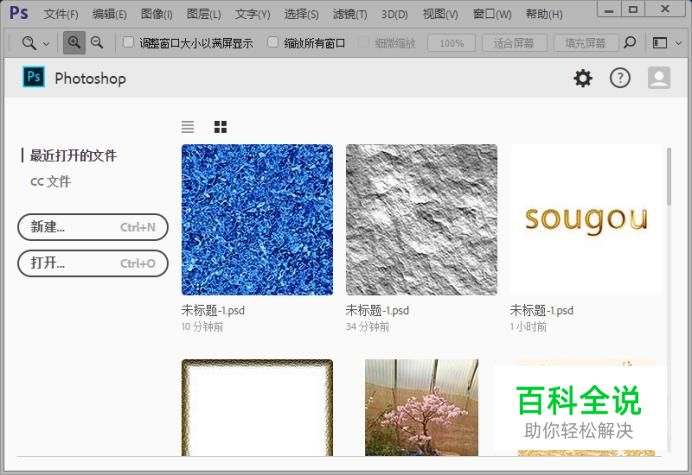This screenshot has height=475, width=692.
Task: Click the file name dated 34 分钟前
Action: (x=377, y=310)
